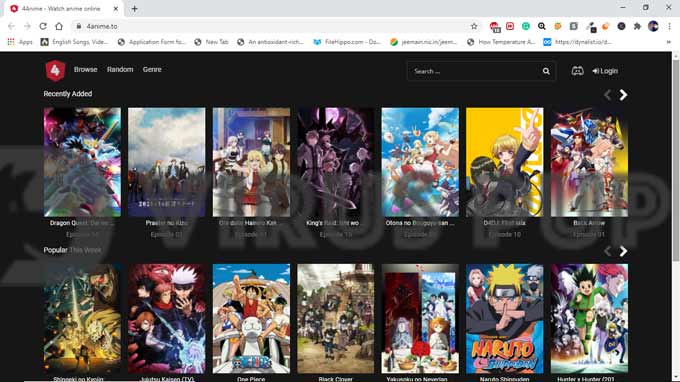Show previous Recently Added items
This screenshot has height=382, width=680.
click(x=608, y=95)
